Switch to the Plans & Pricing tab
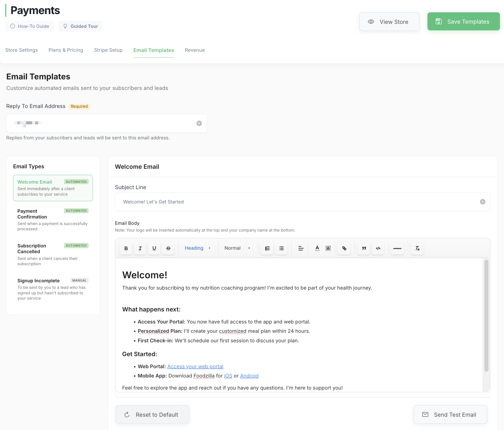 click(66, 50)
